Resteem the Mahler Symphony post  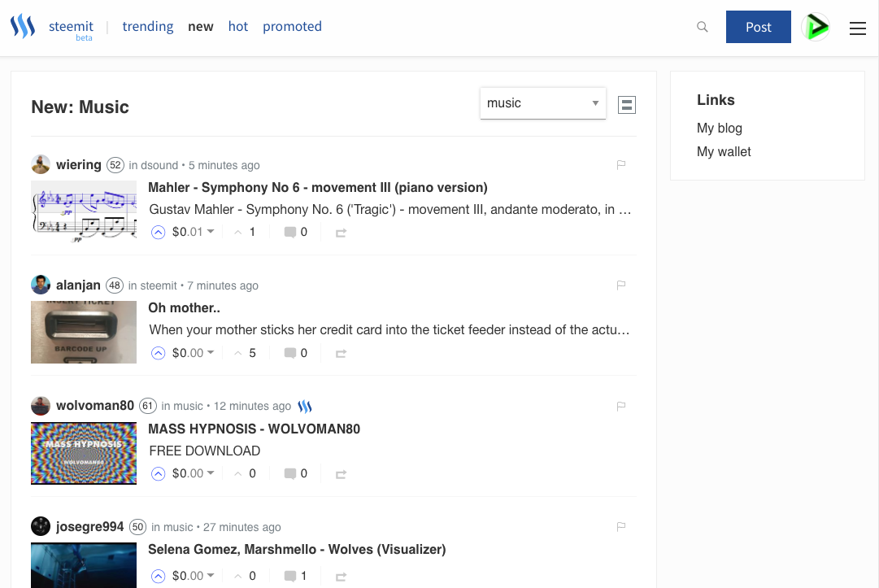[x=341, y=233]
